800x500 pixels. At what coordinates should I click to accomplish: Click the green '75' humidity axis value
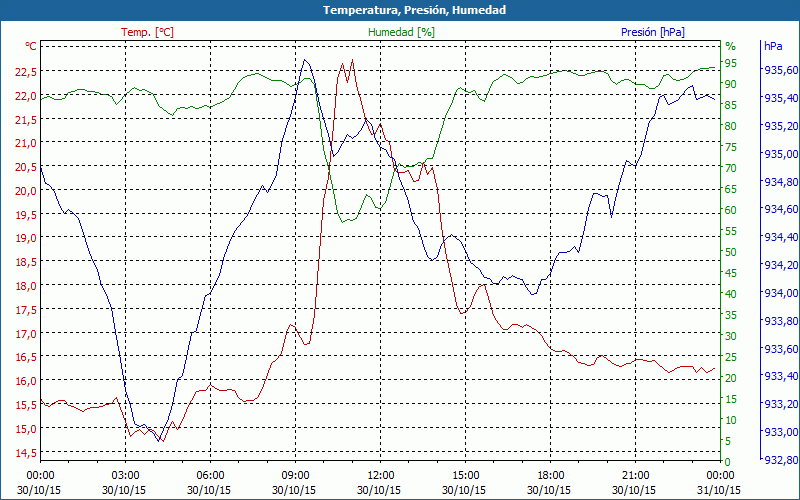click(x=731, y=147)
